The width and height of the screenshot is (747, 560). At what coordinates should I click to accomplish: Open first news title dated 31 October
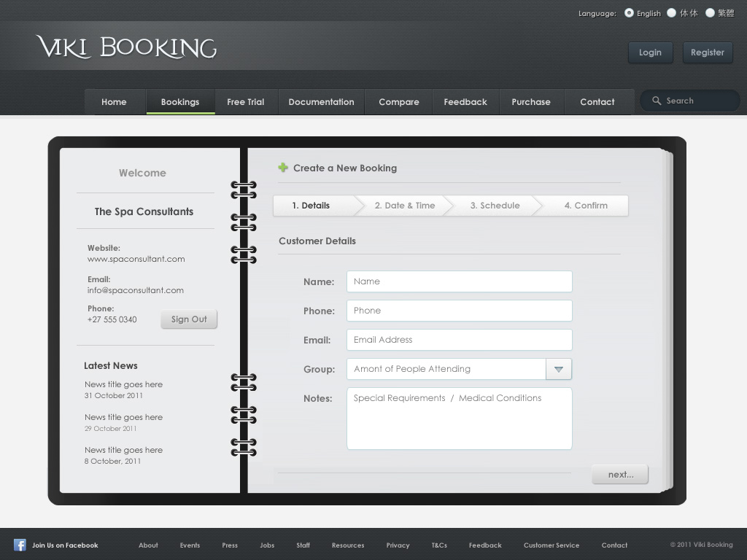(x=123, y=384)
